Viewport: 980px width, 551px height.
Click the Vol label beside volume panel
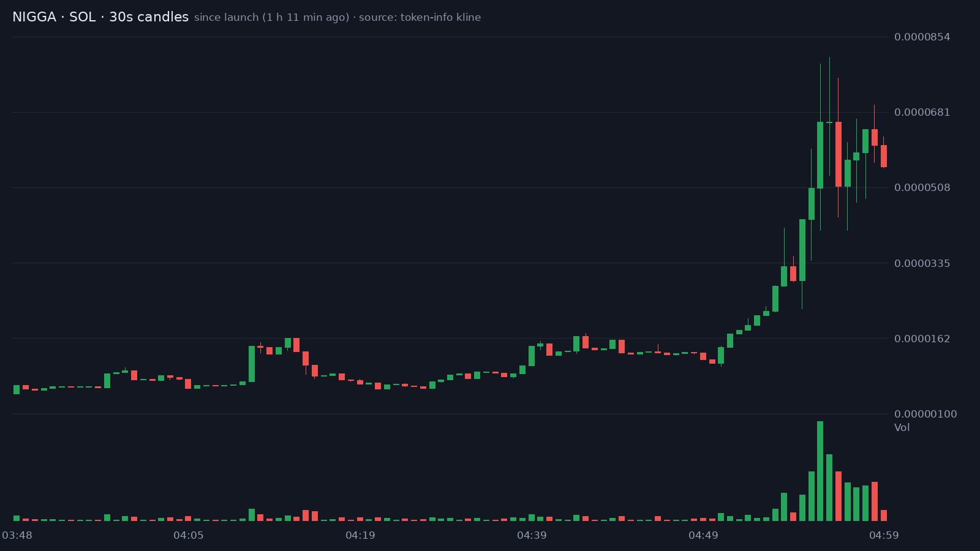coord(902,427)
